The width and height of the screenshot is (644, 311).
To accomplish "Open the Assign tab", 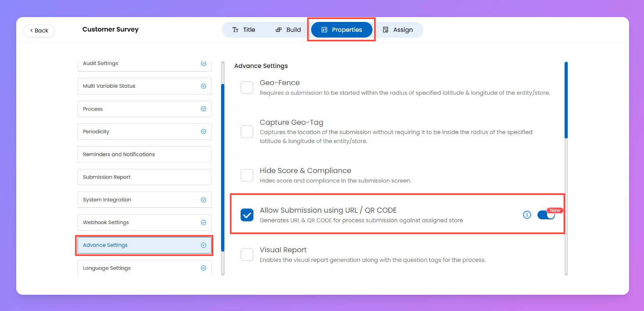I will tap(398, 30).
